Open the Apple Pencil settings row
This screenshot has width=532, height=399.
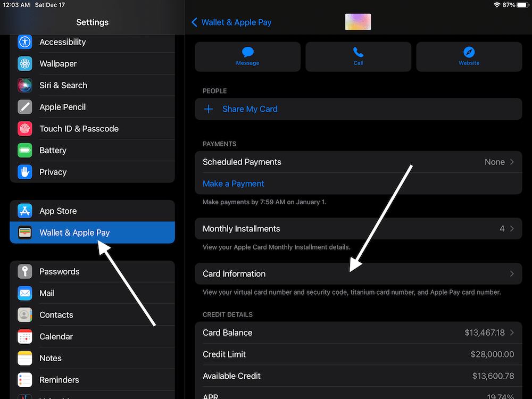coord(92,107)
